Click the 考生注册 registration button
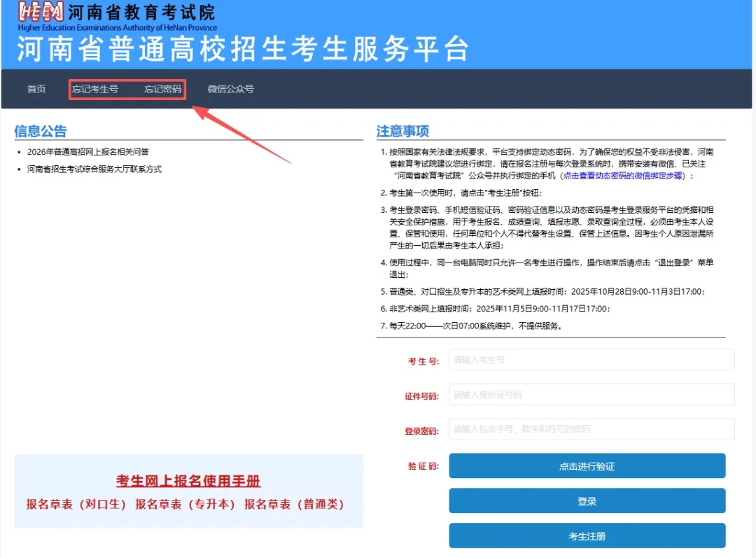 (587, 536)
